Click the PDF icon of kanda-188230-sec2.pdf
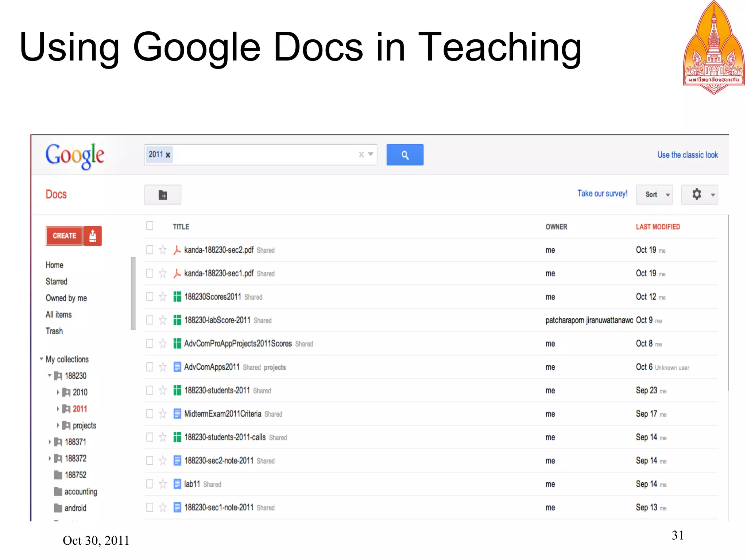The height and width of the screenshot is (560, 747). pos(177,250)
